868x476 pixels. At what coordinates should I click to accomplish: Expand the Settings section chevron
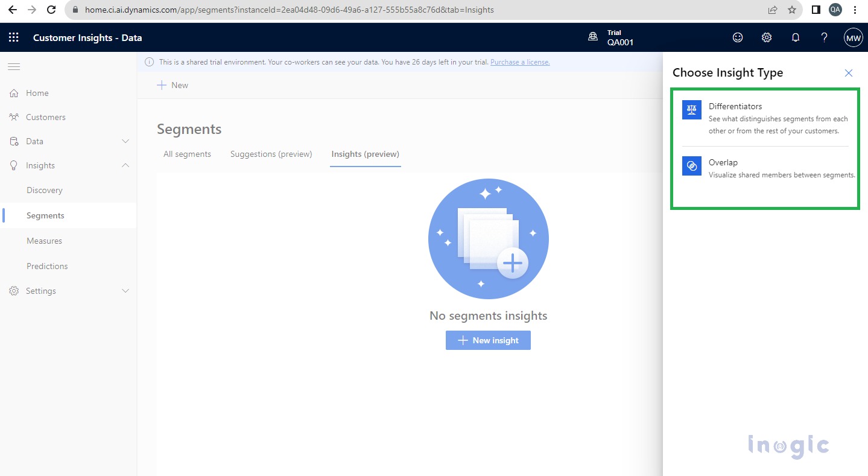pos(125,291)
